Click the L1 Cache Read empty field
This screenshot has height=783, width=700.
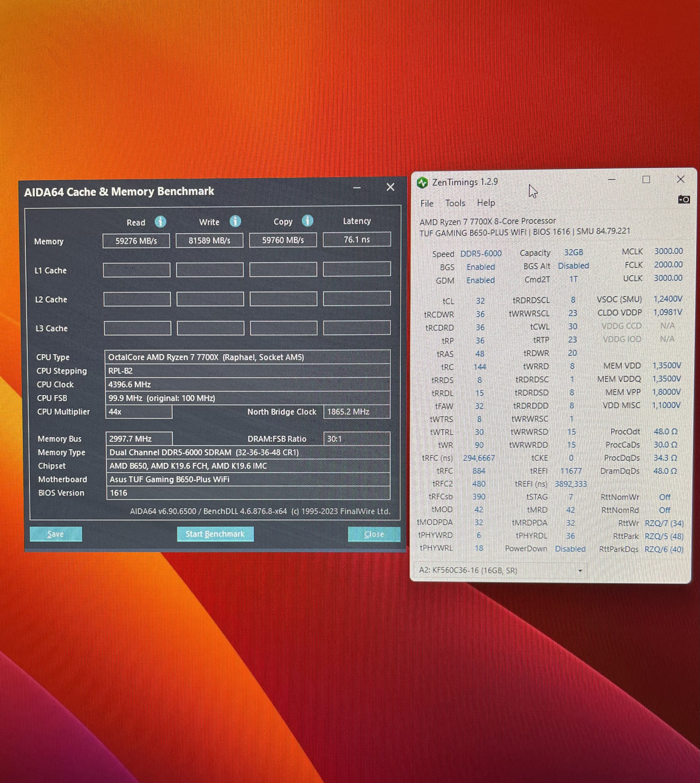[x=136, y=270]
